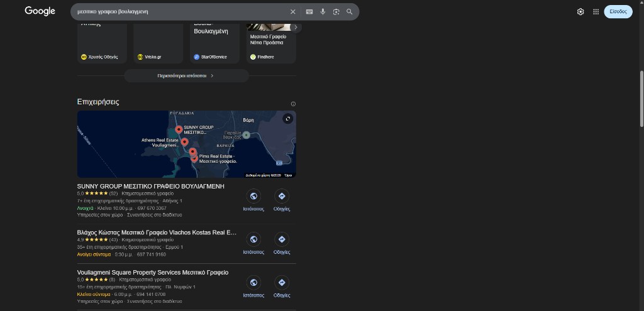Click the ΒΑΡΚΙΖΑ label on the map
The image size is (644, 311).
tap(226, 146)
